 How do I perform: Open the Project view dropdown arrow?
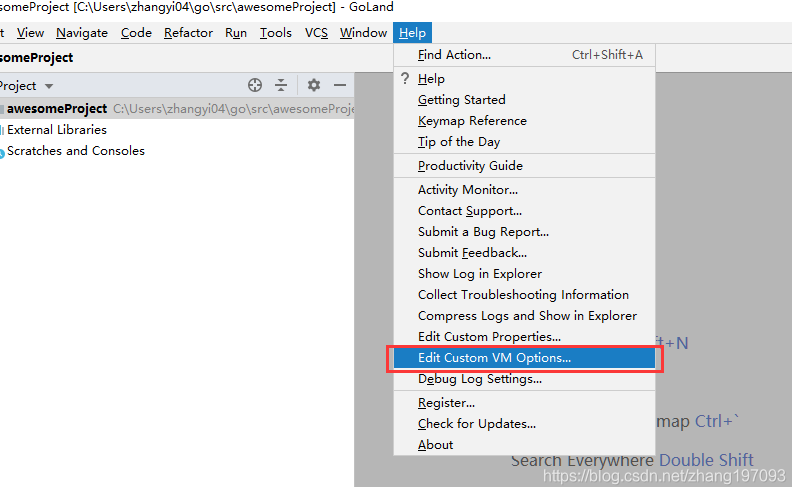tap(49, 86)
